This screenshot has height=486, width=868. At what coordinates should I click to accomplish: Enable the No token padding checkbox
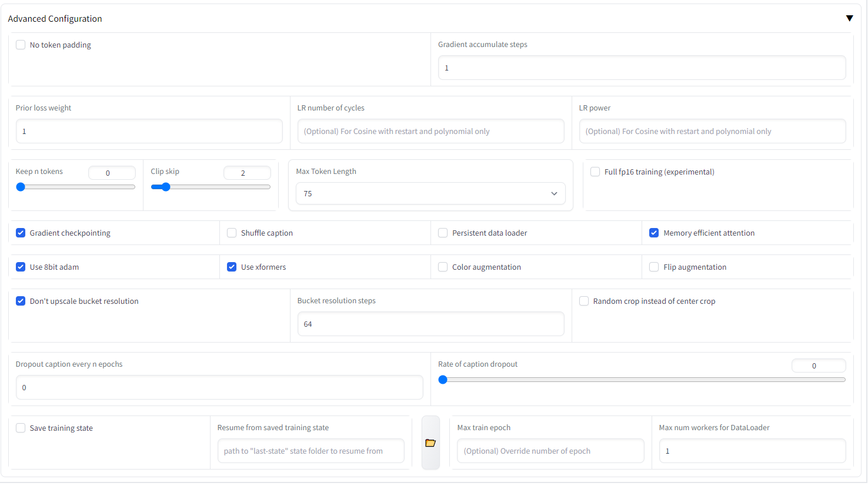(21, 44)
